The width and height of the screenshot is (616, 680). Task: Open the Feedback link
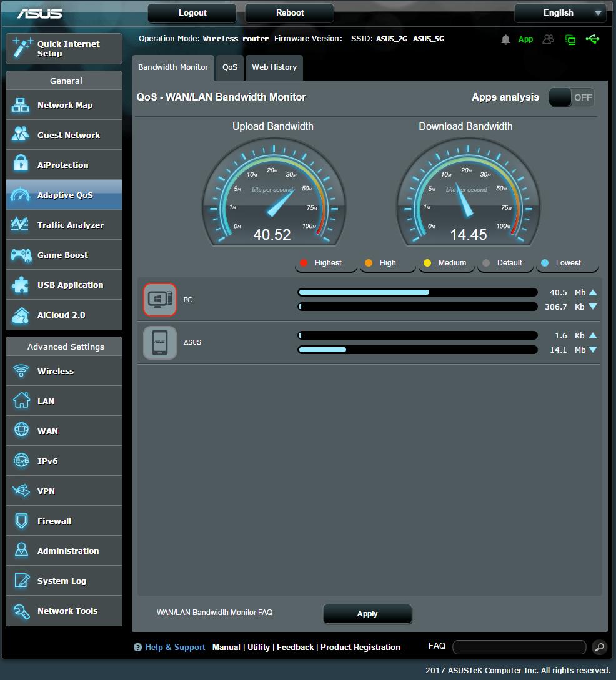coord(295,647)
